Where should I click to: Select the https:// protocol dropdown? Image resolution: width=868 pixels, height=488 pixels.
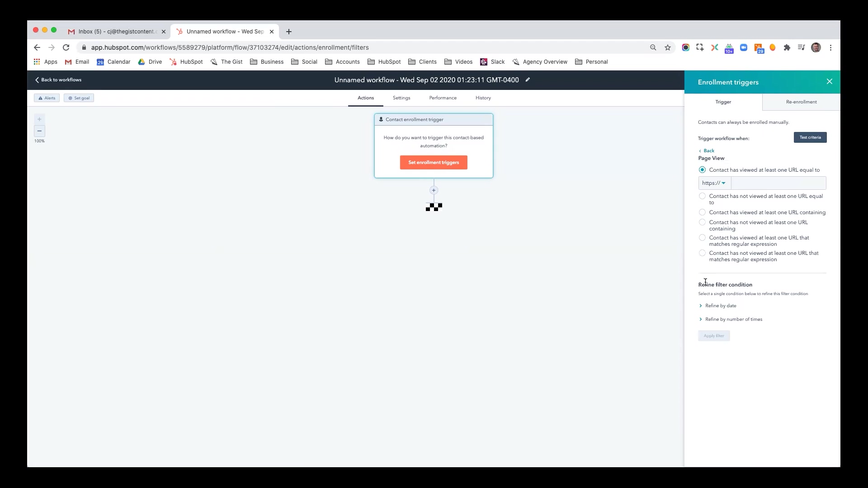pyautogui.click(x=713, y=183)
